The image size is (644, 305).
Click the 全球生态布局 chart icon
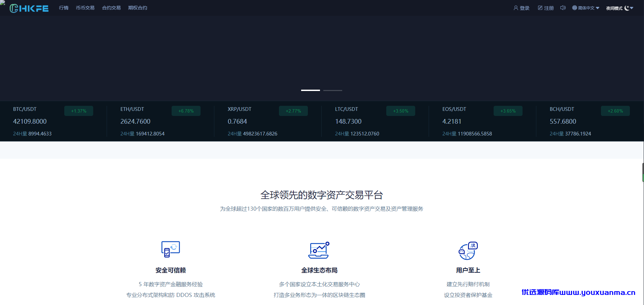(x=319, y=250)
